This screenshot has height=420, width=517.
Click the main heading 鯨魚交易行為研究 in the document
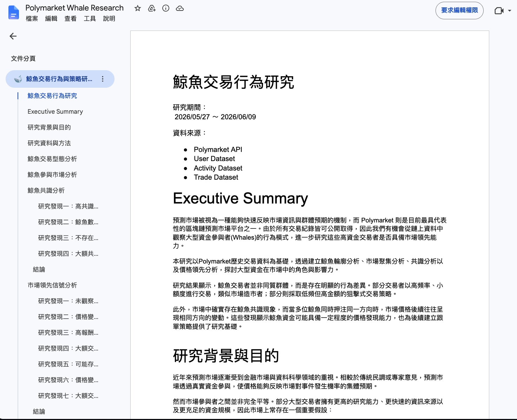click(x=234, y=82)
